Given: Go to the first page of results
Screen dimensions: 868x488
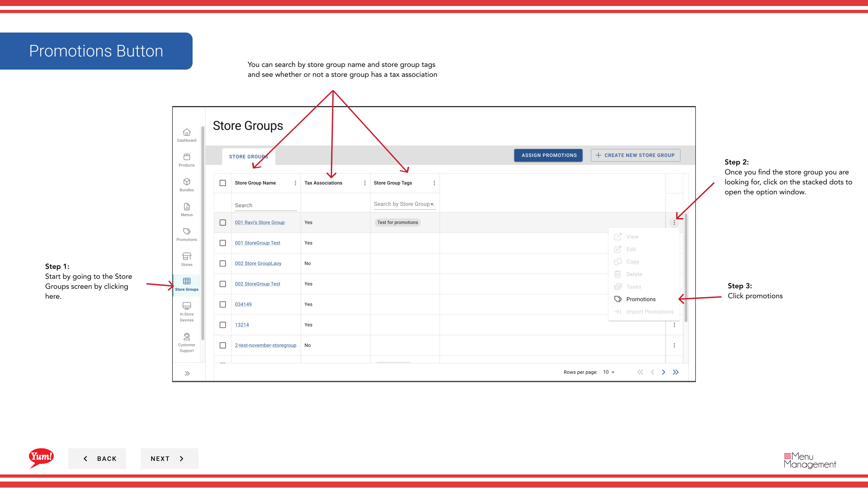Looking at the screenshot, I should (640, 372).
